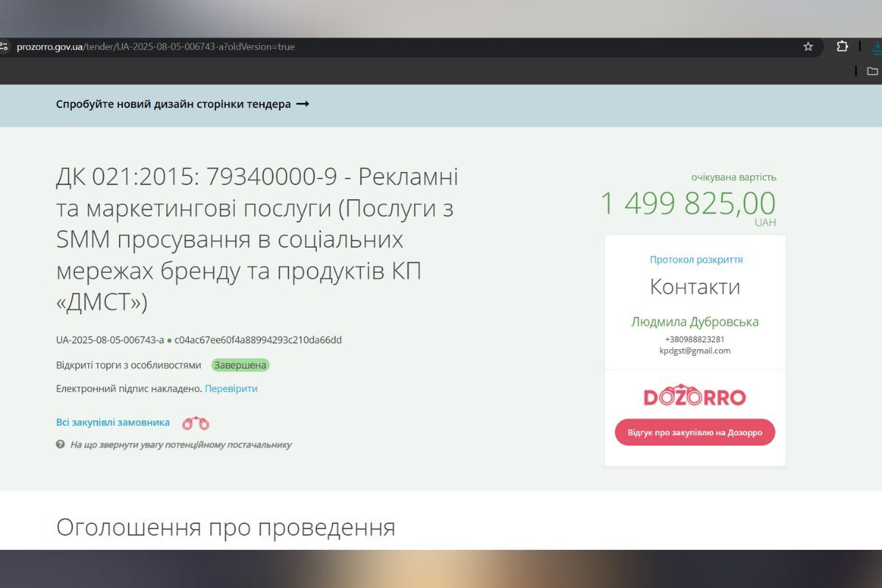Click the phone number +380988823281
This screenshot has height=588, width=882.
tap(695, 340)
